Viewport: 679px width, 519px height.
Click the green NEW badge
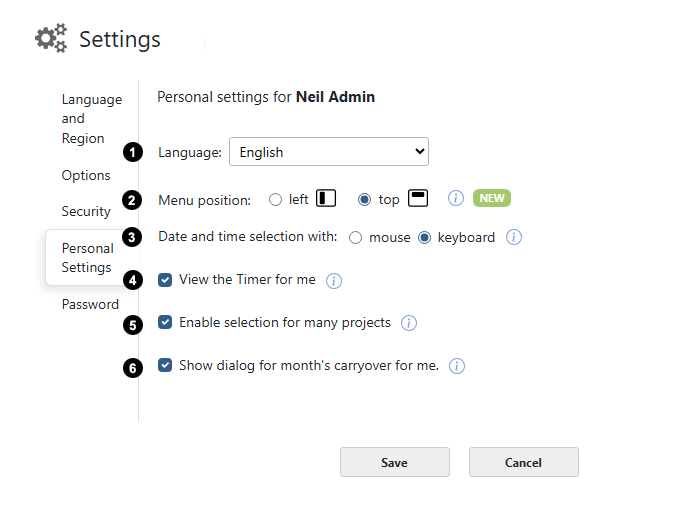pyautogui.click(x=492, y=198)
